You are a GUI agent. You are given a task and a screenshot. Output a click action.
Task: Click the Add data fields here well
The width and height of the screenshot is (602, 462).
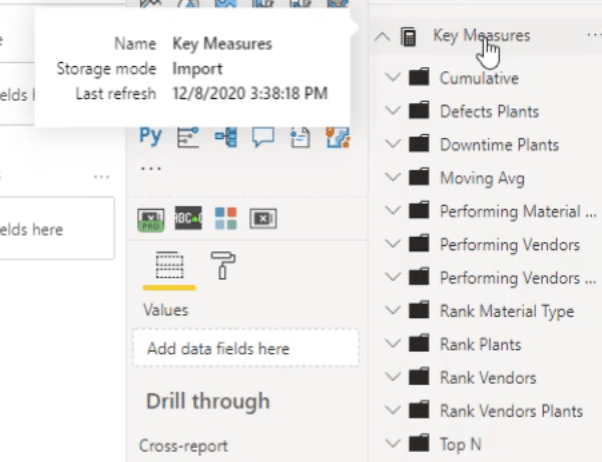(246, 348)
